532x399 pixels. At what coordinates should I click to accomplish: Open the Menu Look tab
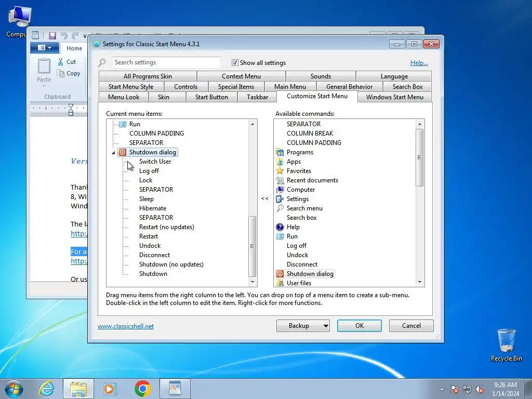(124, 97)
